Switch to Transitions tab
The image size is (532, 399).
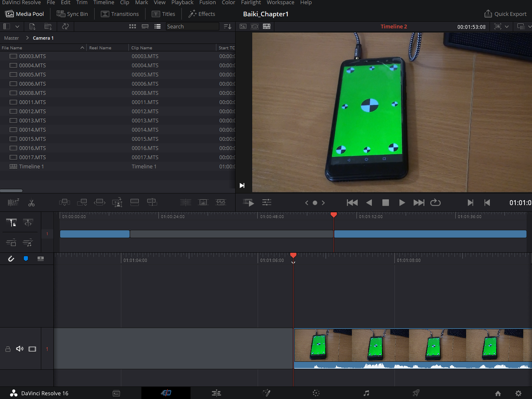(x=120, y=14)
